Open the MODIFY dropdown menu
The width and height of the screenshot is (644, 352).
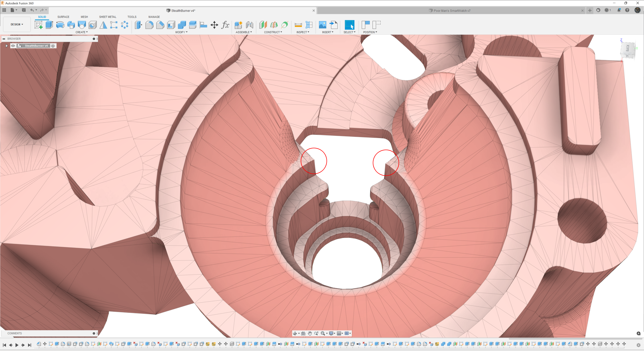[x=181, y=32]
